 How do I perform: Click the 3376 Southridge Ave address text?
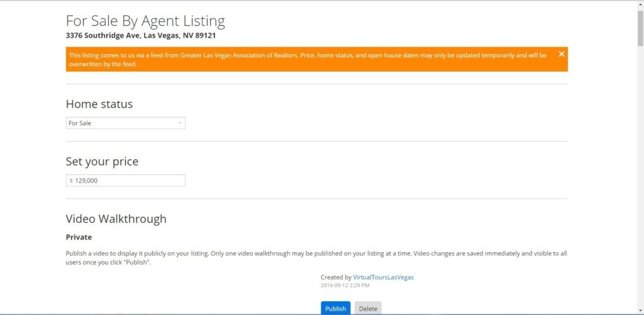(141, 36)
